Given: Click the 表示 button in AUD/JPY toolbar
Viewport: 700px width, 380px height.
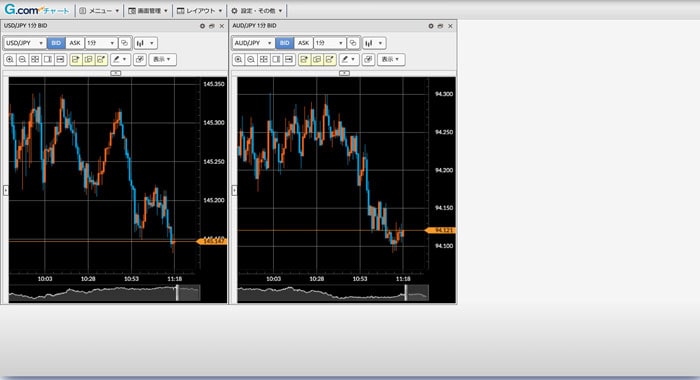Looking at the screenshot, I should pyautogui.click(x=391, y=59).
